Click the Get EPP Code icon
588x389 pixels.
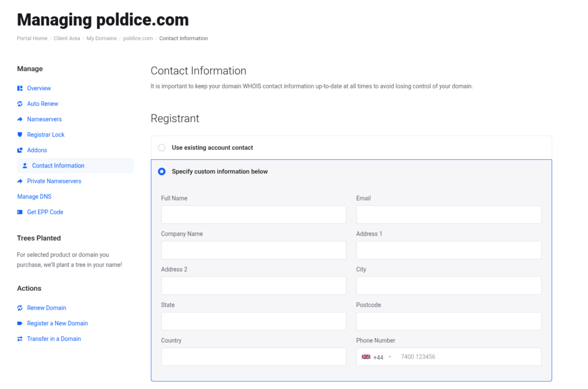tap(20, 213)
